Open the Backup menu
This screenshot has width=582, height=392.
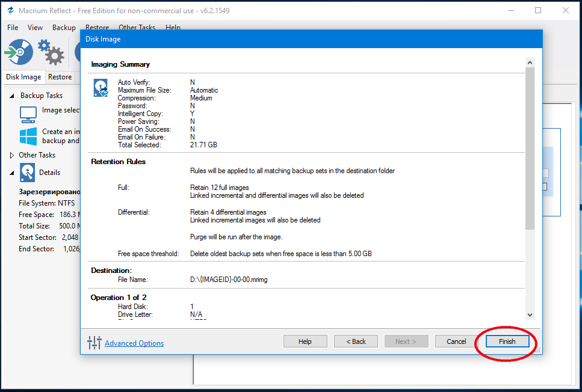(64, 28)
